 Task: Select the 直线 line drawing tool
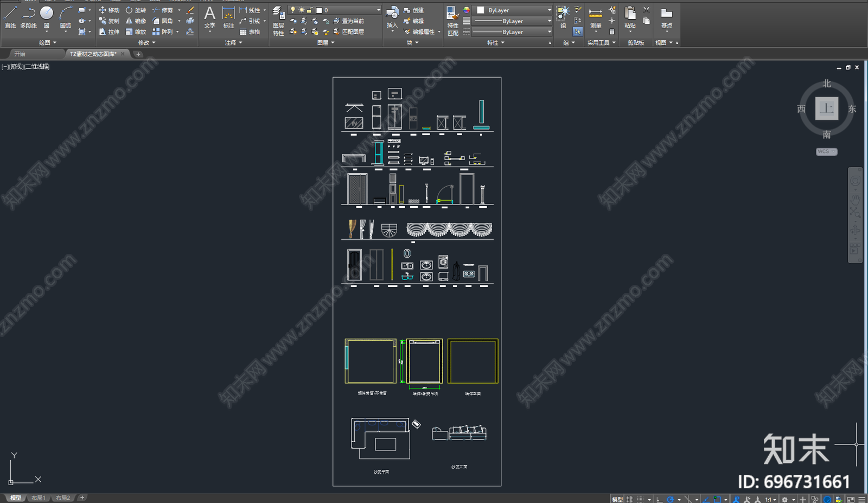click(10, 17)
